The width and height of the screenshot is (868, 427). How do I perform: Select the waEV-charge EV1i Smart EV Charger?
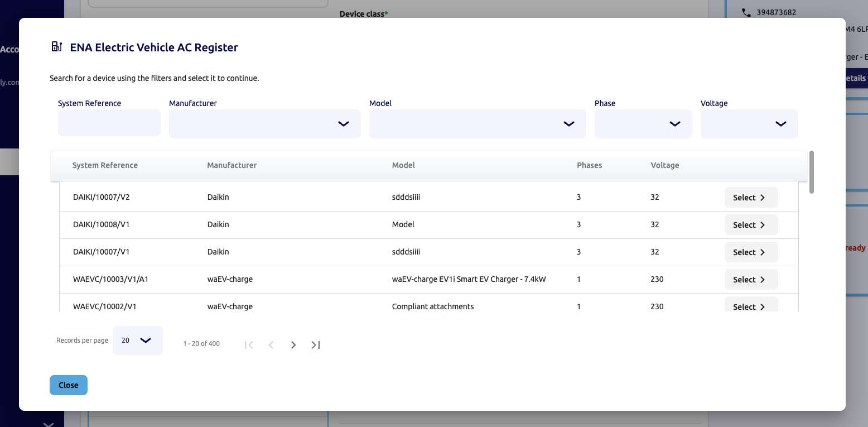751,279
